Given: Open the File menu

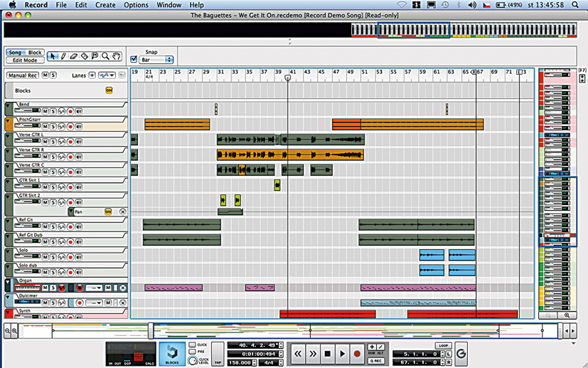Looking at the screenshot, I should click(x=61, y=5).
